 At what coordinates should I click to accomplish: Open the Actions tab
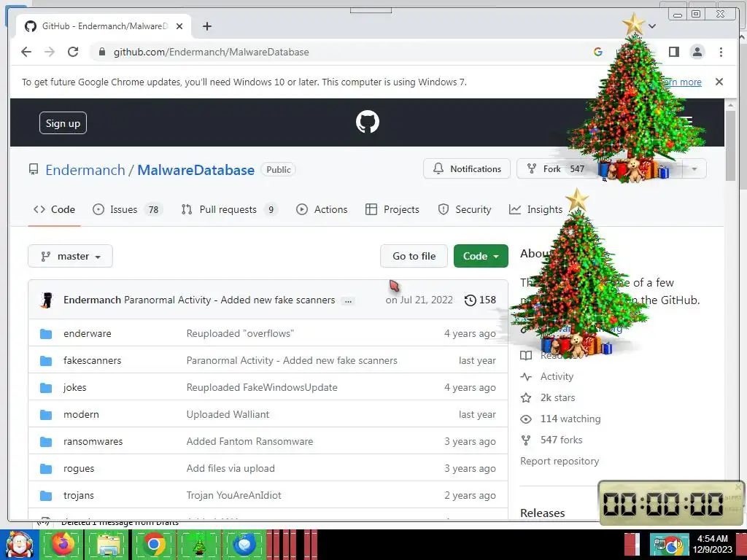[322, 209]
